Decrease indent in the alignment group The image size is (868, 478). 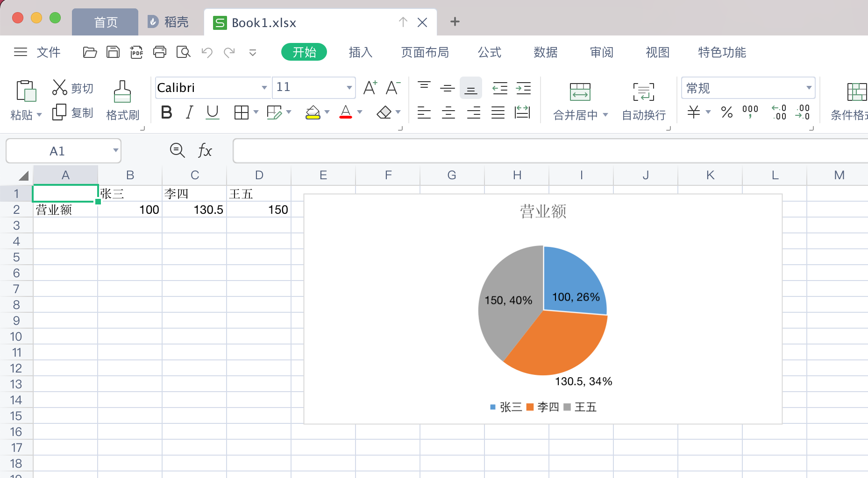500,88
